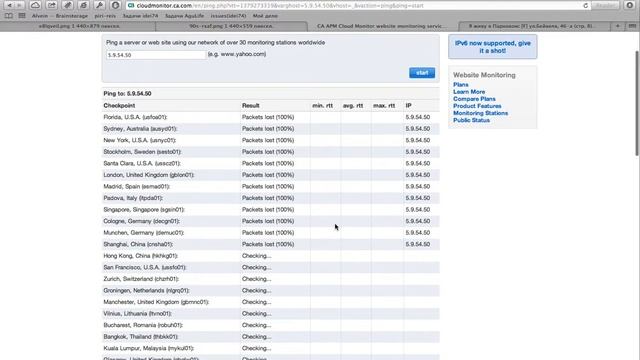Open the Мой дела bookmark

[265, 16]
